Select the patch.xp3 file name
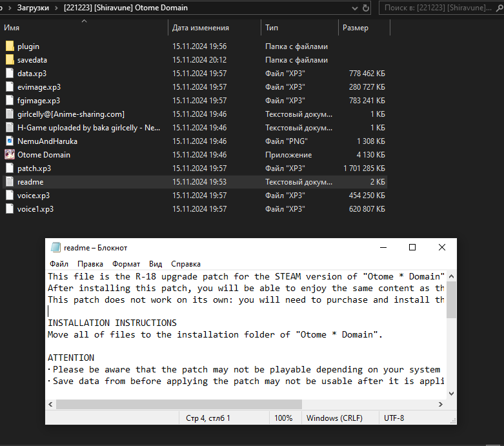The height and width of the screenshot is (446, 504). pos(34,168)
